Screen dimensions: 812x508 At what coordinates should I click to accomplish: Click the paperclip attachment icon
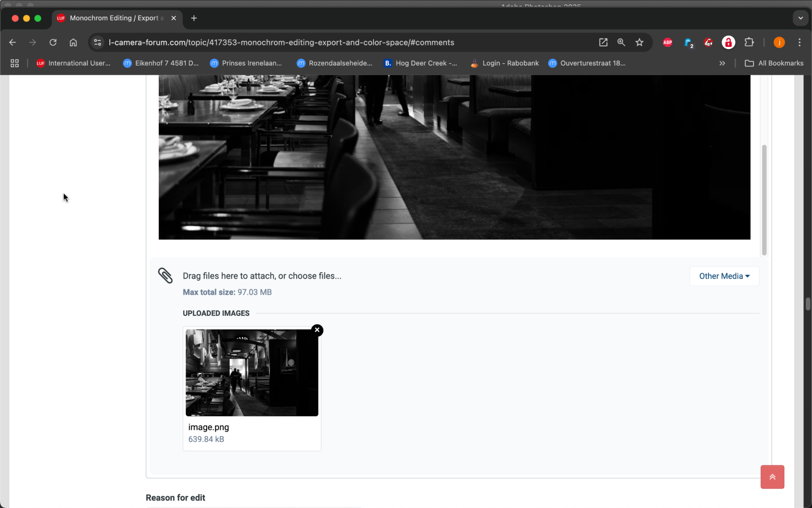point(165,276)
